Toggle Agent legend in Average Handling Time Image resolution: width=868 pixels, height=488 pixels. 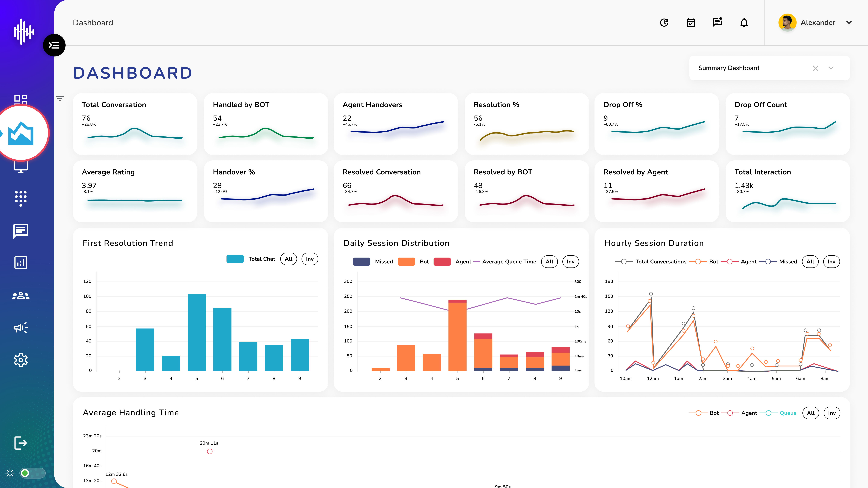(x=739, y=413)
